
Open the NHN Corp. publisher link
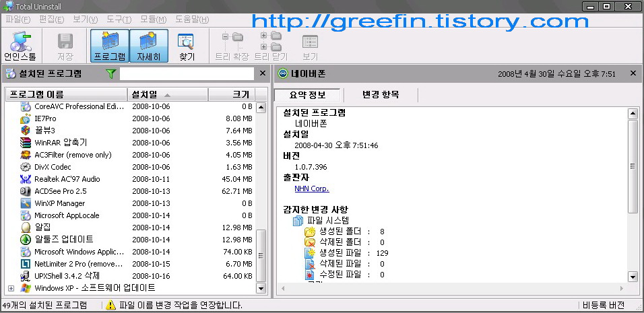point(312,189)
